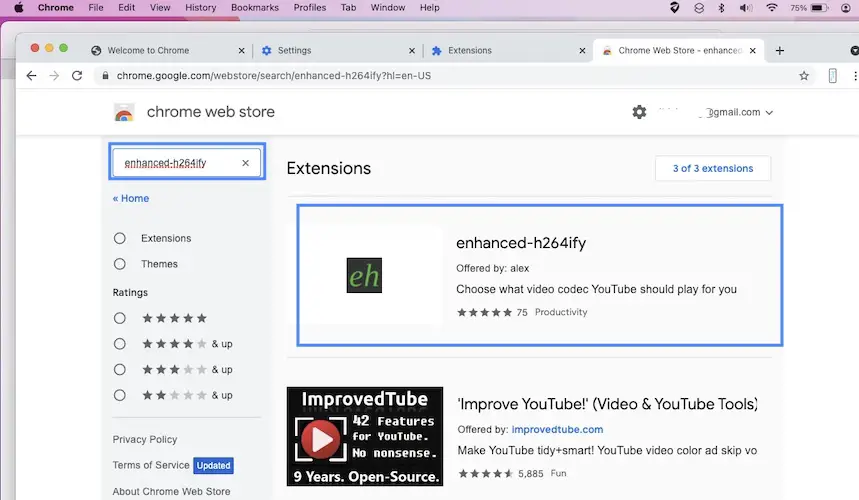Go forward to next page
Screen dimensions: 859x500
[54, 76]
